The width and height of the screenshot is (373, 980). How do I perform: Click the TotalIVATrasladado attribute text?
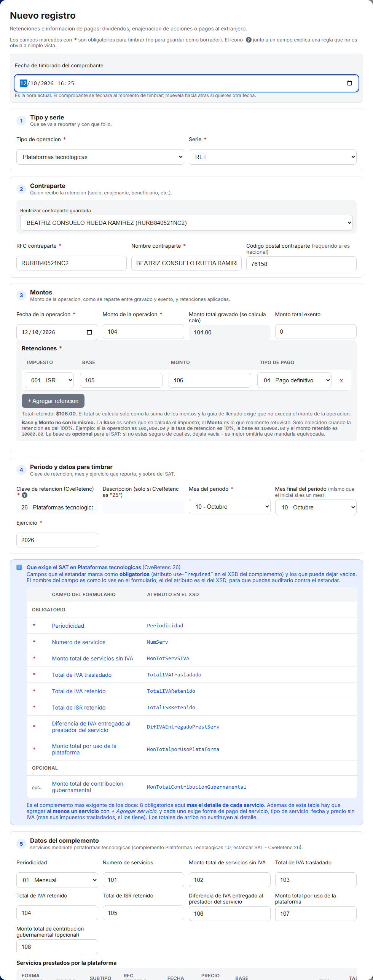click(174, 675)
